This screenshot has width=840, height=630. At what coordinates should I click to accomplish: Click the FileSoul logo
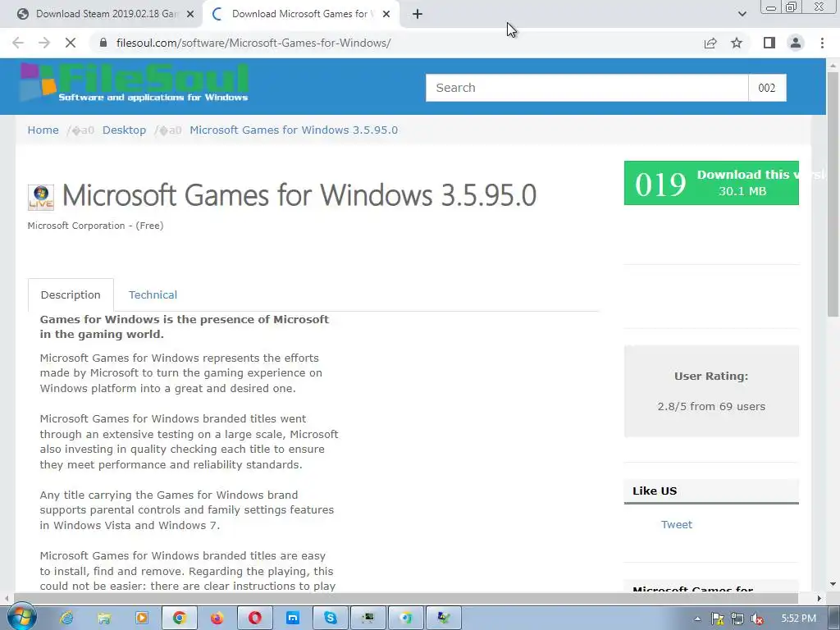coord(134,83)
